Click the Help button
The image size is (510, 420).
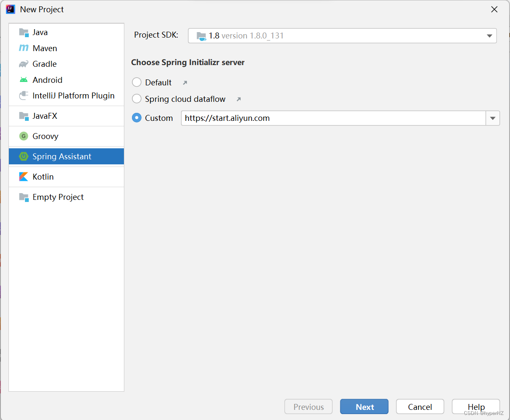pyautogui.click(x=476, y=406)
